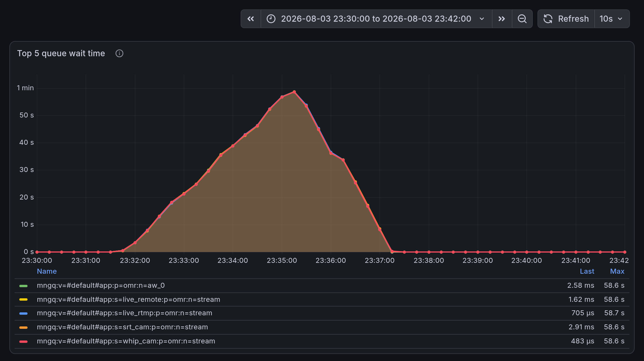Toggle whip_cam stream series in legend
Viewport: 644px width, 361px height.
(126, 341)
